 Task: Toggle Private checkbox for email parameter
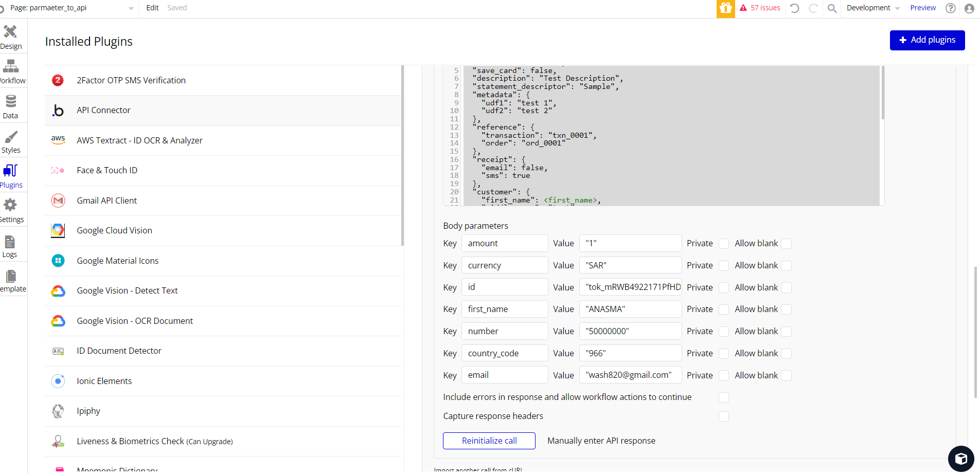click(724, 376)
